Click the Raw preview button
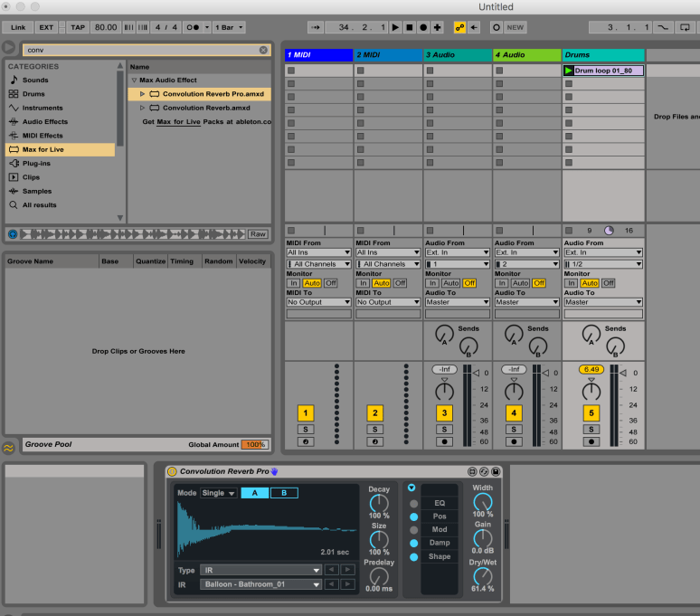This screenshot has width=700, height=616. click(258, 234)
